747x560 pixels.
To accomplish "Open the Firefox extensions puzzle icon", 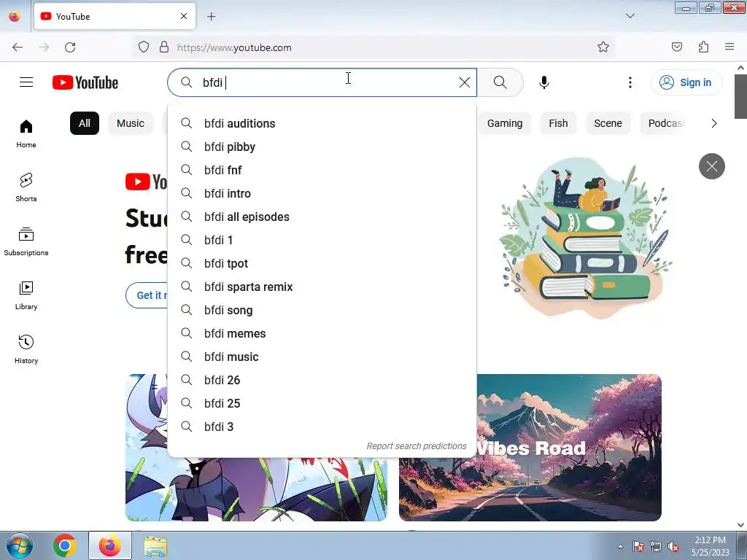I will point(703,47).
